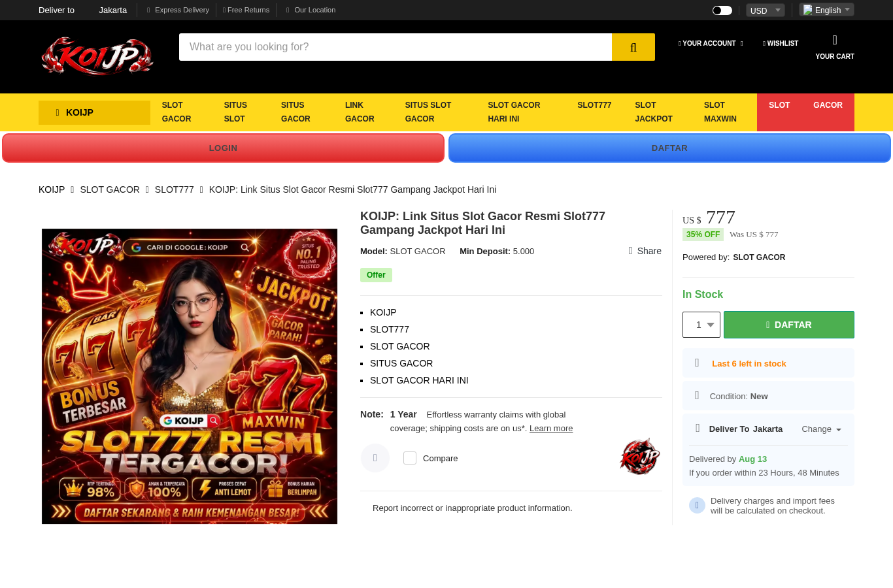Click the green DAFTAR button

pos(789,325)
